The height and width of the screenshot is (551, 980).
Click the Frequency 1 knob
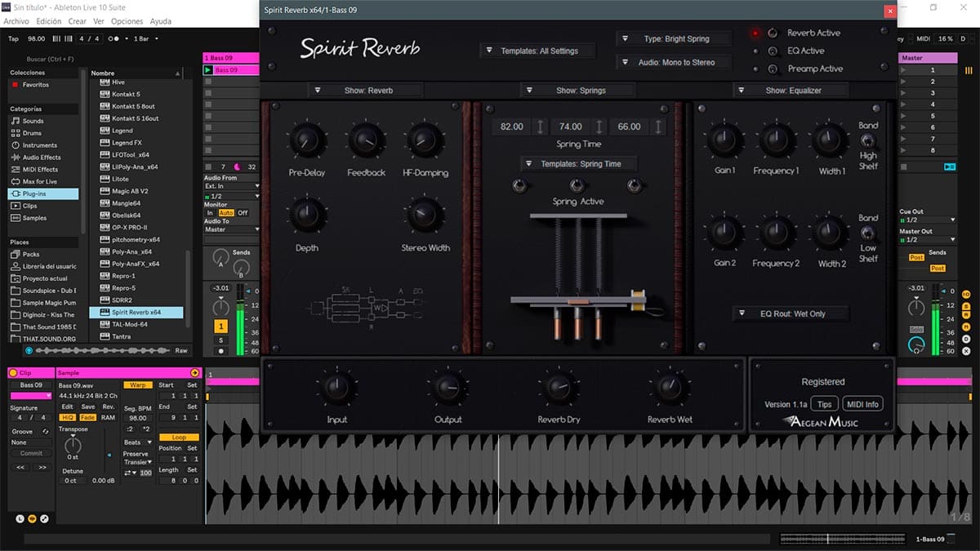(775, 140)
